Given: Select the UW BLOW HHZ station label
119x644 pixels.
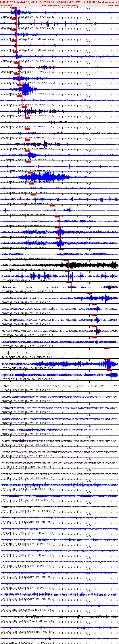Looking at the screenshot, I should click(28, 511).
